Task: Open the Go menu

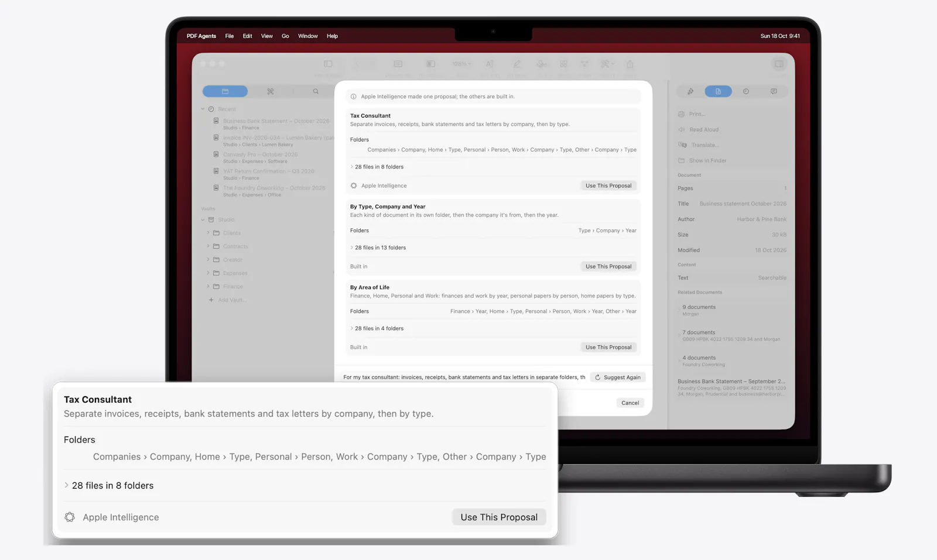Action: pyautogui.click(x=285, y=36)
